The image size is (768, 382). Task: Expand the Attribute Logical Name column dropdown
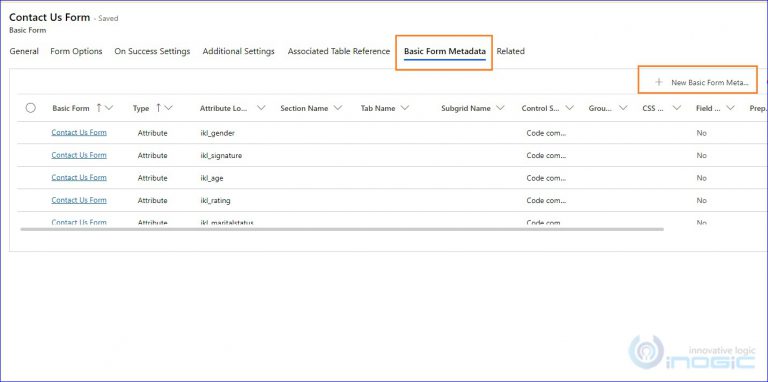click(x=261, y=108)
